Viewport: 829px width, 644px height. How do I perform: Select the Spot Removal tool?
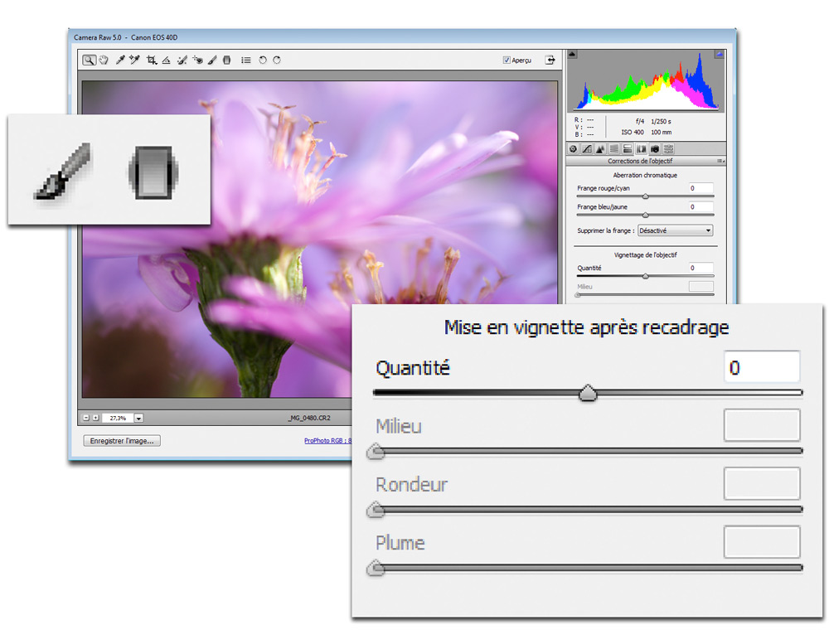182,61
